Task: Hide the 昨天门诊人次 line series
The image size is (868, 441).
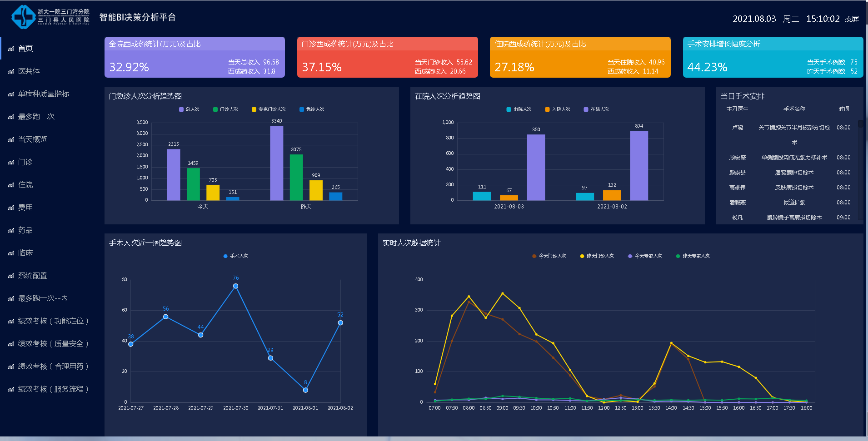Action: pyautogui.click(x=596, y=256)
